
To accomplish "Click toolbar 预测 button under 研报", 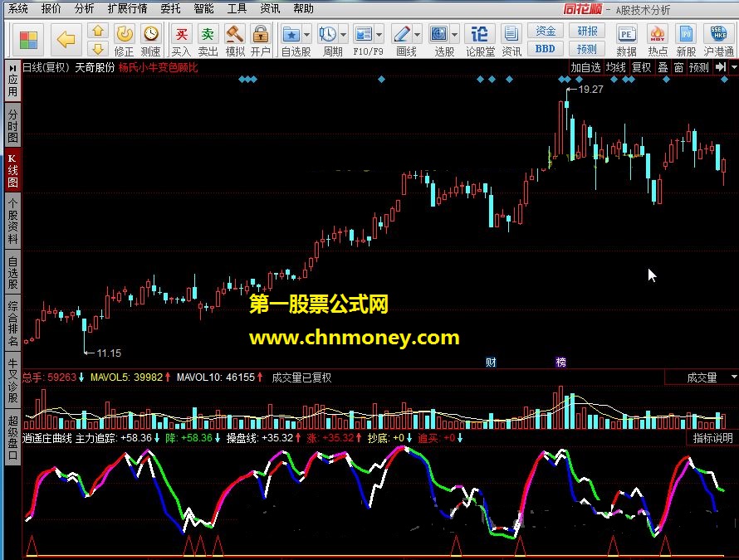I will click(x=587, y=48).
